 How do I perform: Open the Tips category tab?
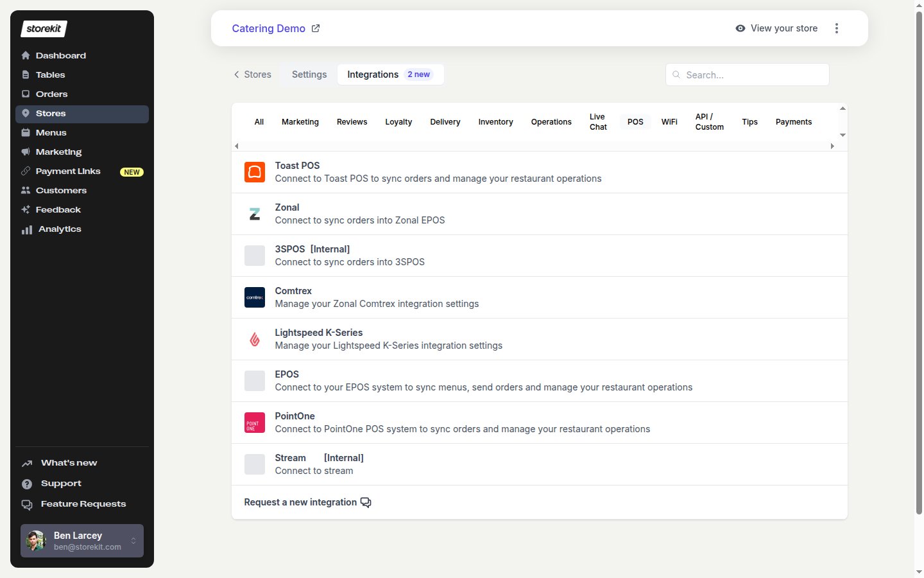[x=750, y=122]
